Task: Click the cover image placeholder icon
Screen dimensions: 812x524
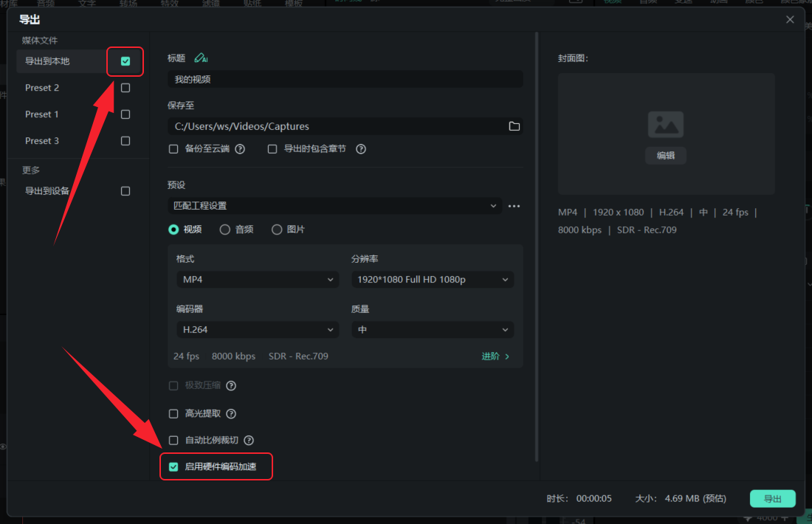Action: point(665,125)
